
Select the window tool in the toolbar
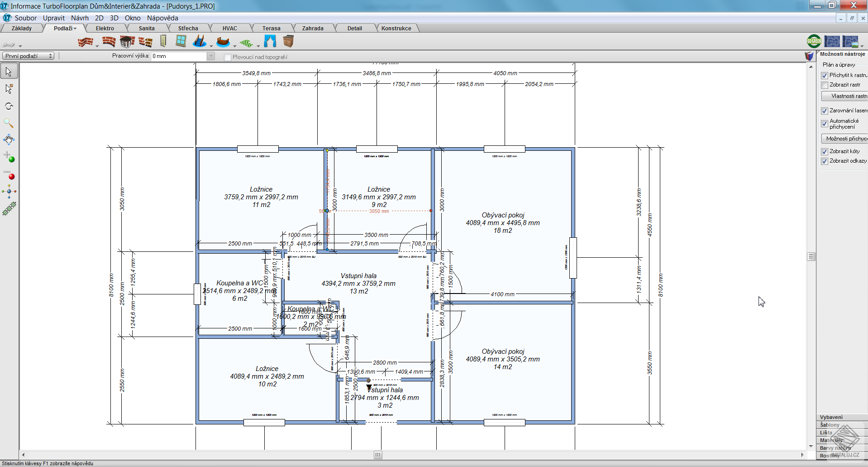click(181, 41)
